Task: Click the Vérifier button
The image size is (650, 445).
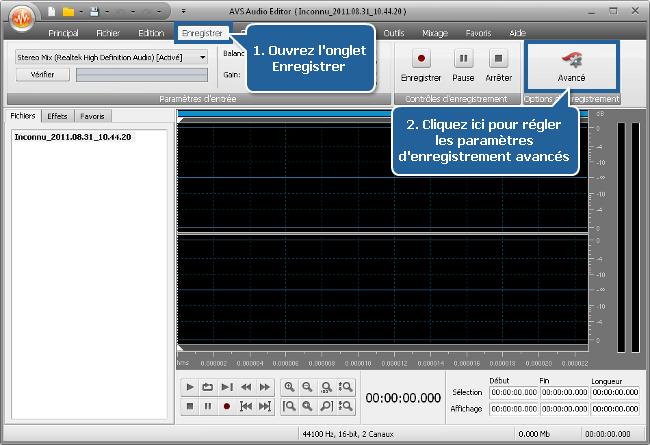Action: coord(42,74)
